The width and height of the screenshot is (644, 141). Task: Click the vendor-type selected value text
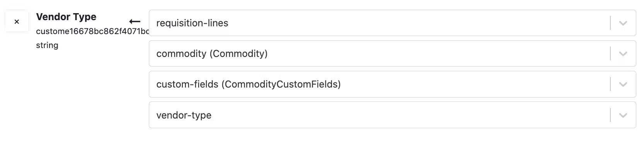[184, 115]
